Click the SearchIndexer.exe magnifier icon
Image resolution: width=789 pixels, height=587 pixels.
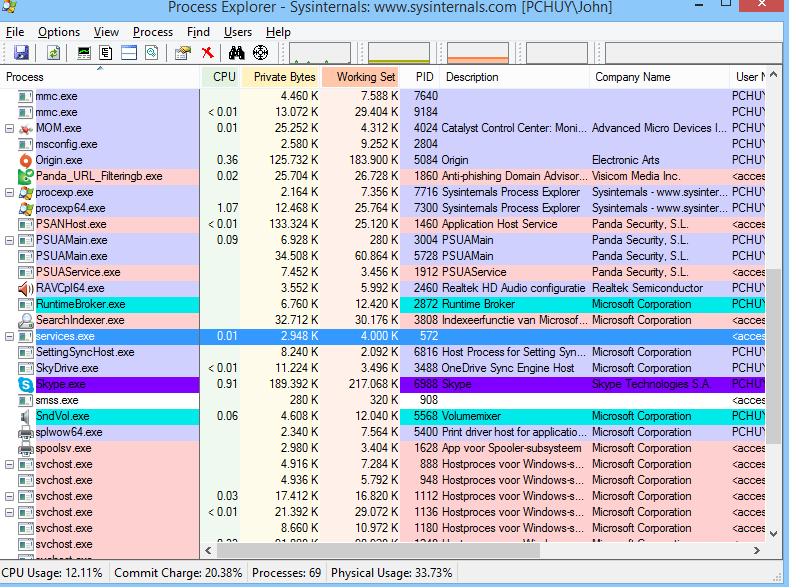point(26,320)
